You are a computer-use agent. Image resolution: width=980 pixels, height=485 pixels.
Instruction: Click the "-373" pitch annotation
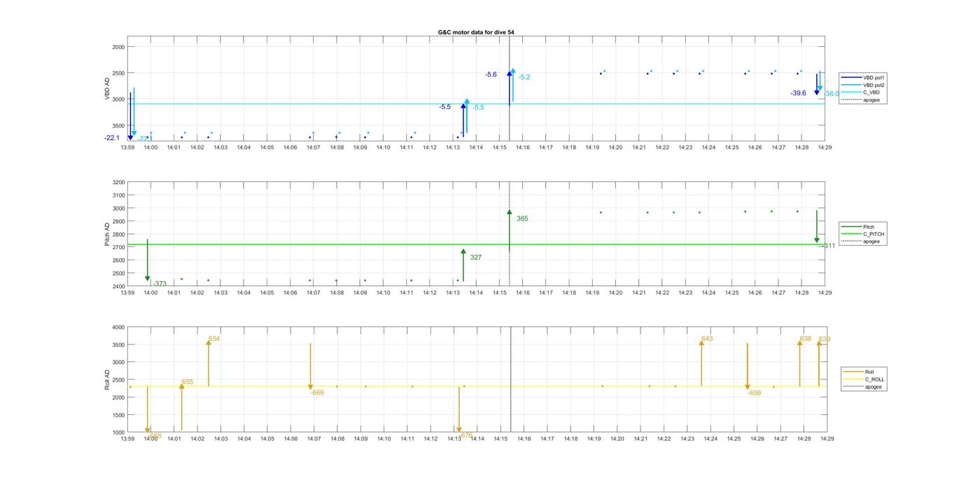pos(160,283)
